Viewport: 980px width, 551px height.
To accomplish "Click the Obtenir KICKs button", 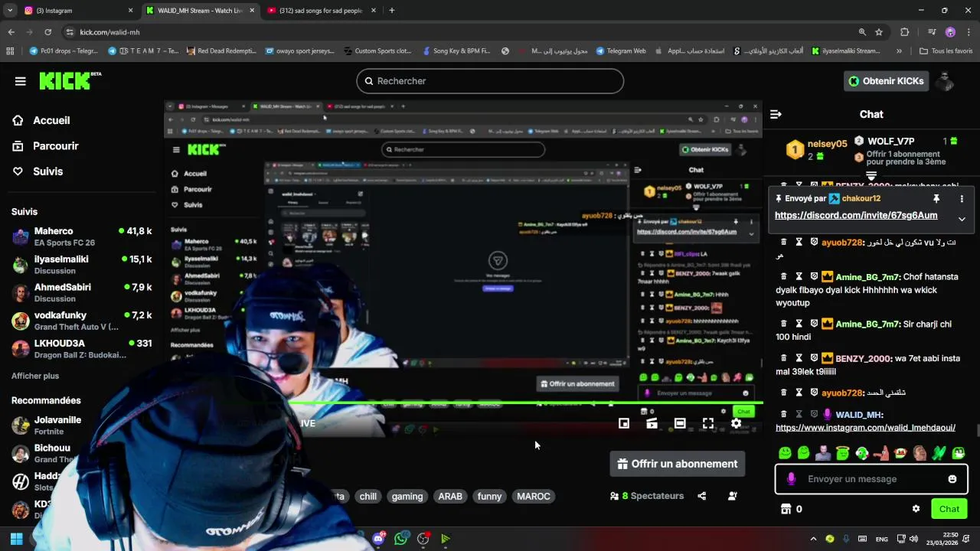I will coord(886,81).
